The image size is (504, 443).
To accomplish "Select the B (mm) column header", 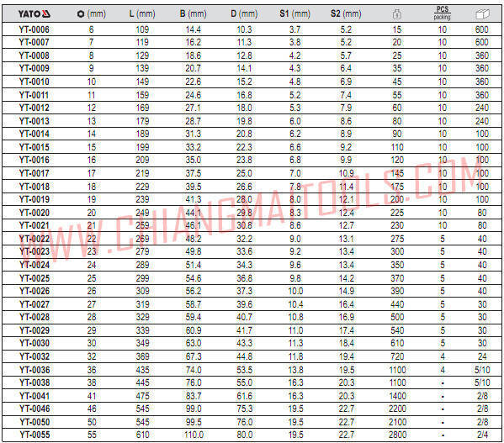I will click(x=193, y=13).
